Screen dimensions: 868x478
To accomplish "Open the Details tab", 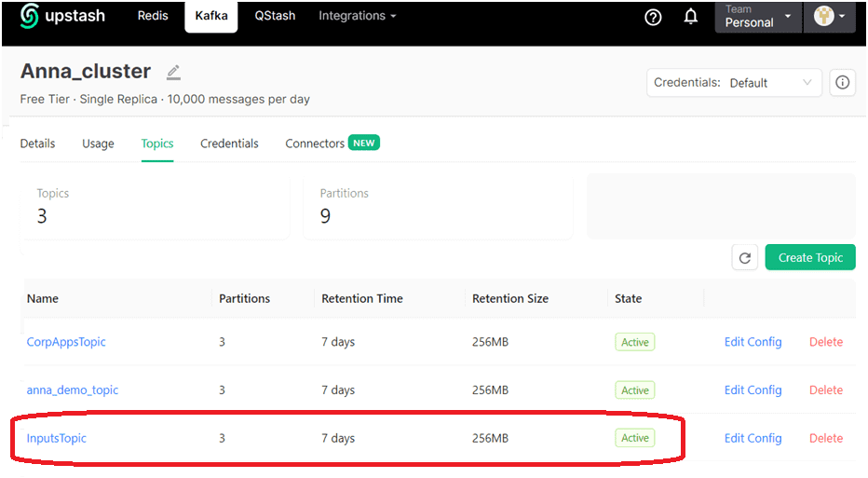I will click(37, 143).
